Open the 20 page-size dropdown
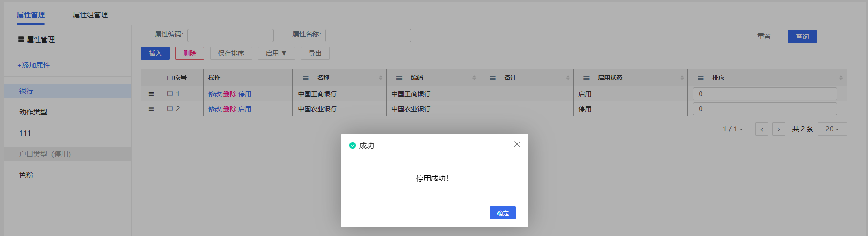 (832, 129)
